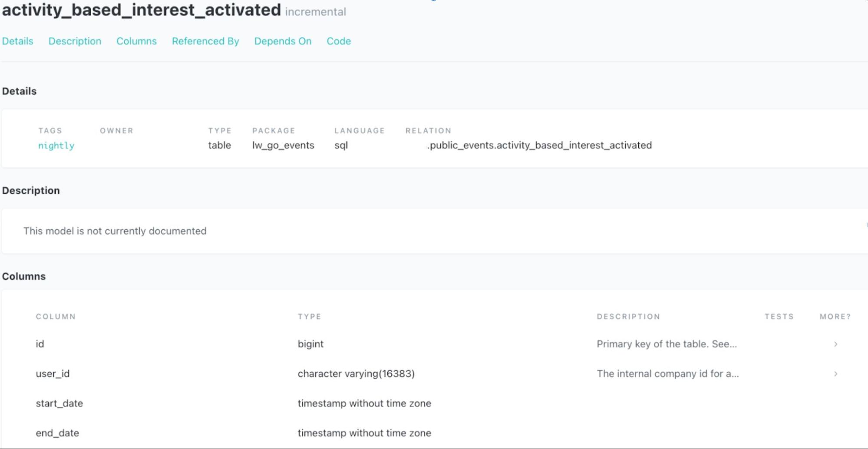Click the truncated description of the id column
The width and height of the screenshot is (868, 449).
[x=667, y=344]
